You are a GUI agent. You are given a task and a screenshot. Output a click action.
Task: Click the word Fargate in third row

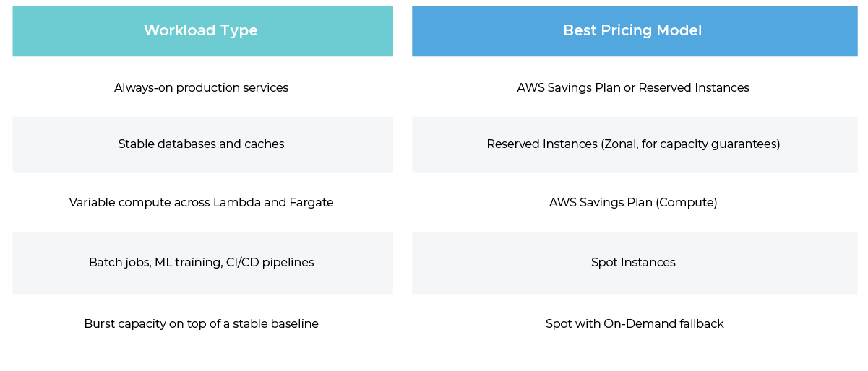coord(311,203)
